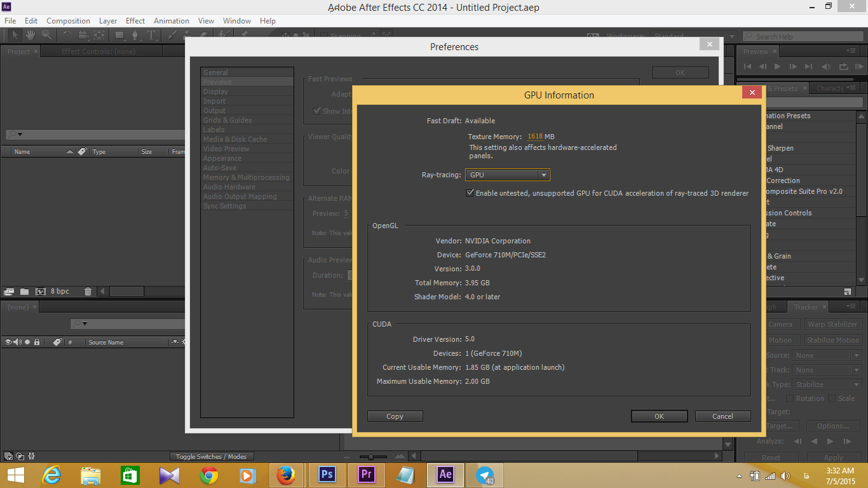Open the Animation menu
Image resolution: width=868 pixels, height=488 pixels.
tap(172, 21)
